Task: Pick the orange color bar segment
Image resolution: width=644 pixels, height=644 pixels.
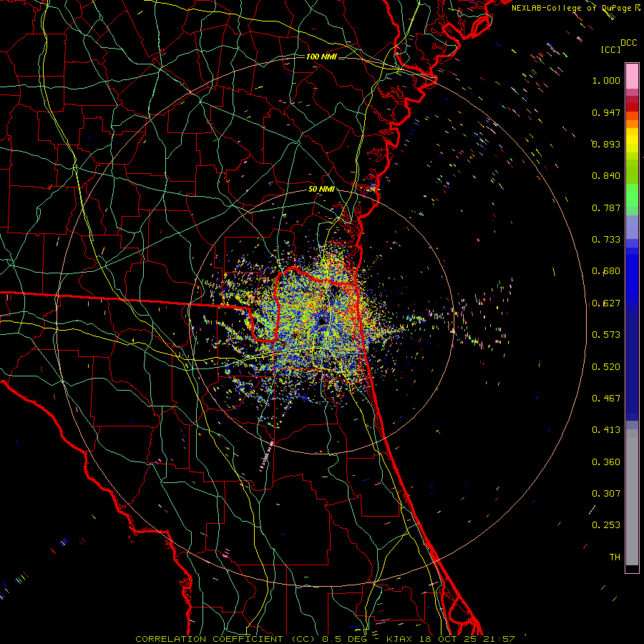Action: click(x=632, y=124)
